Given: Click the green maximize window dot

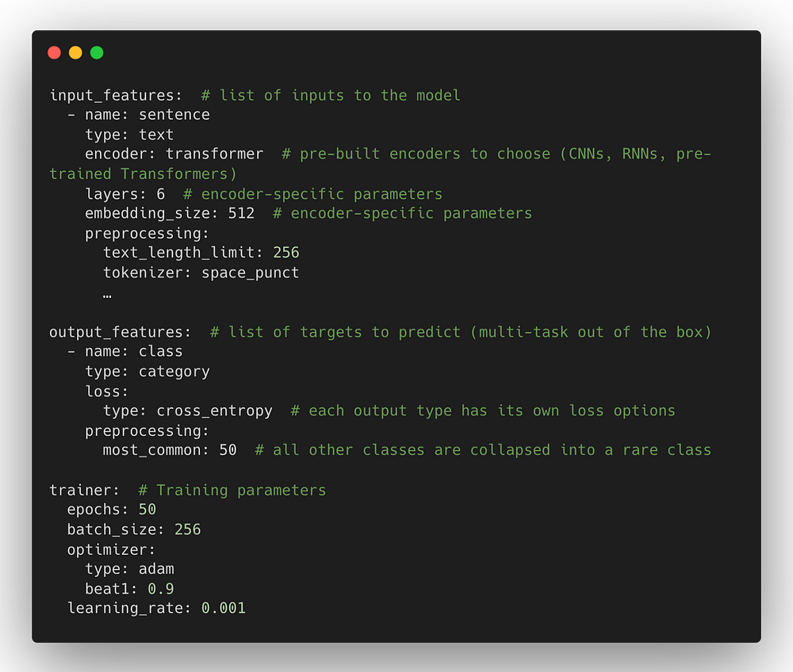Looking at the screenshot, I should (97, 53).
